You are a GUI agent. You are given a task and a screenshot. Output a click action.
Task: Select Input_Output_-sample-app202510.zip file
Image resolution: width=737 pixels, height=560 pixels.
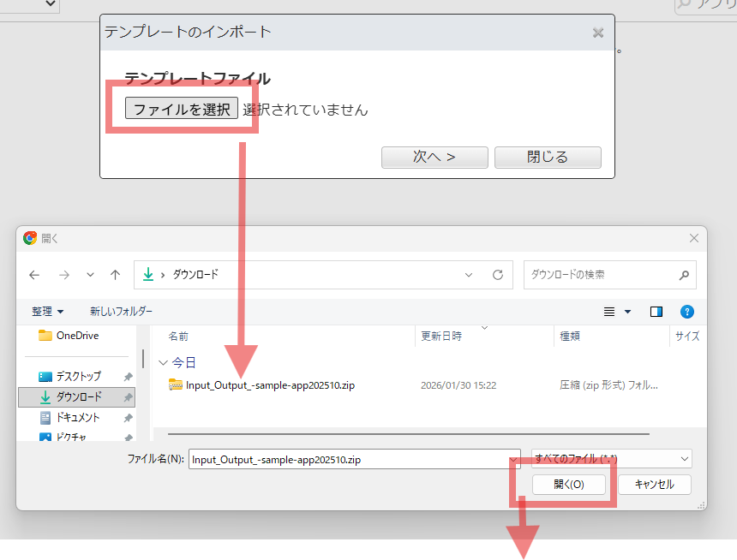click(x=269, y=385)
